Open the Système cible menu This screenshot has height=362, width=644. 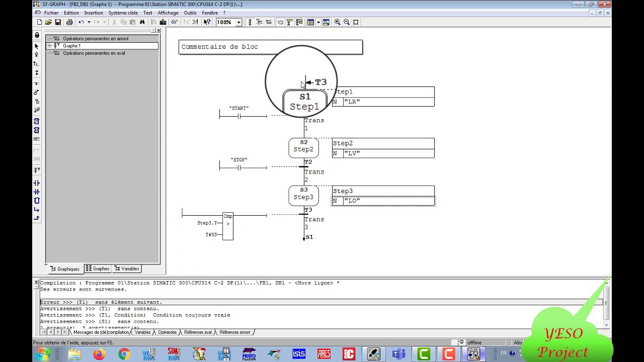click(123, 13)
